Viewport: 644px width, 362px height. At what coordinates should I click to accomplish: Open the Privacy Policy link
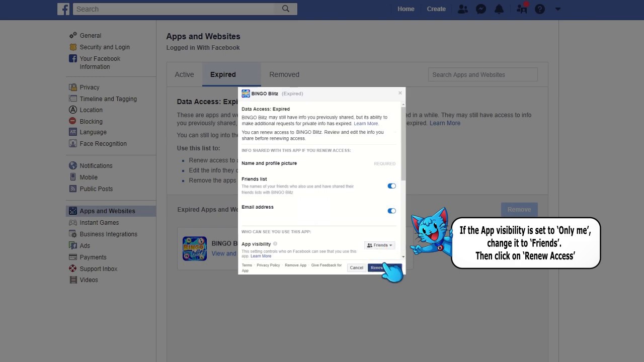coord(268,265)
